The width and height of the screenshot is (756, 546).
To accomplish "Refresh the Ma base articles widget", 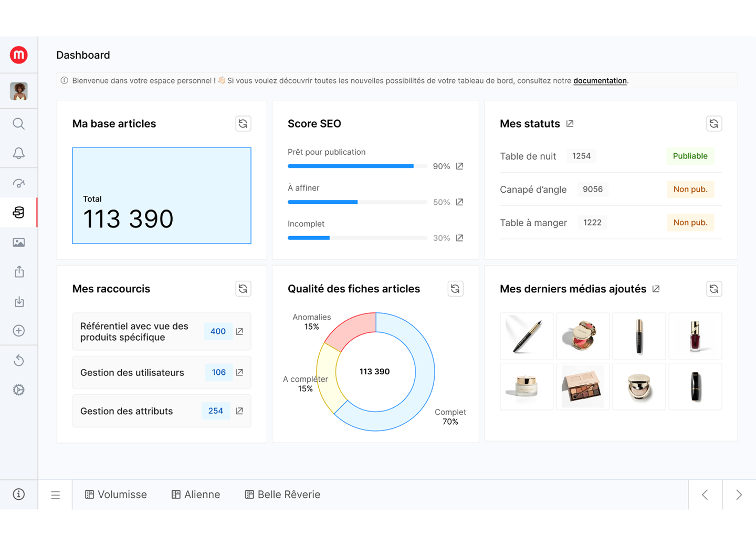I will [x=243, y=124].
